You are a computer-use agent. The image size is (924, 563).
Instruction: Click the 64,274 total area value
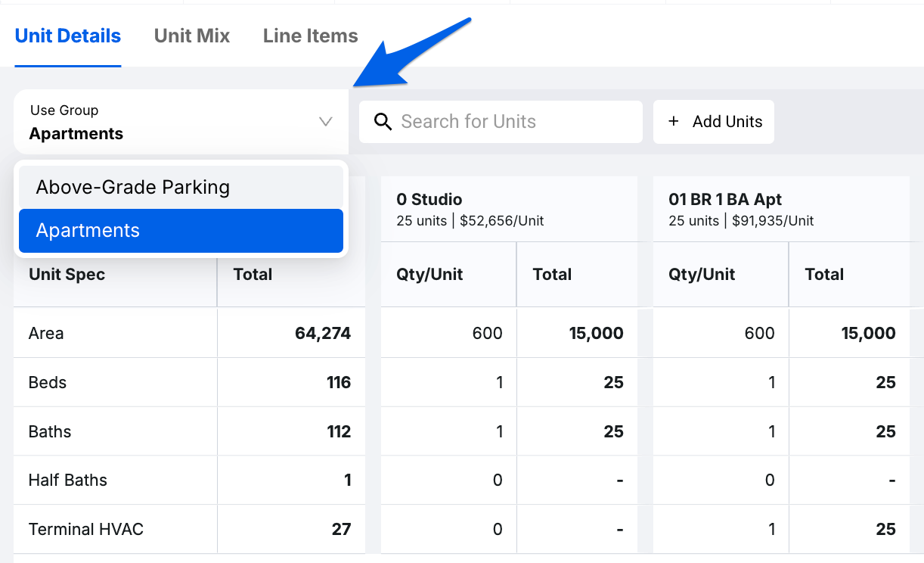tap(323, 333)
